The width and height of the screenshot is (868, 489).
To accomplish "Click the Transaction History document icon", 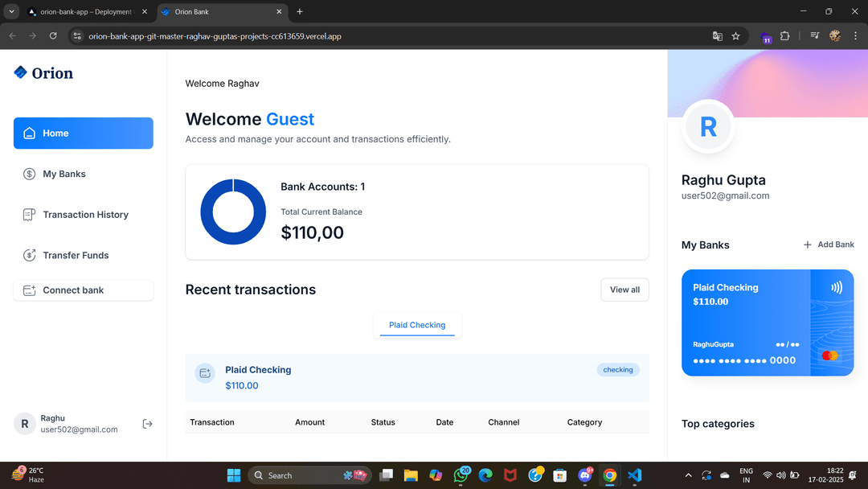I will 29,215.
